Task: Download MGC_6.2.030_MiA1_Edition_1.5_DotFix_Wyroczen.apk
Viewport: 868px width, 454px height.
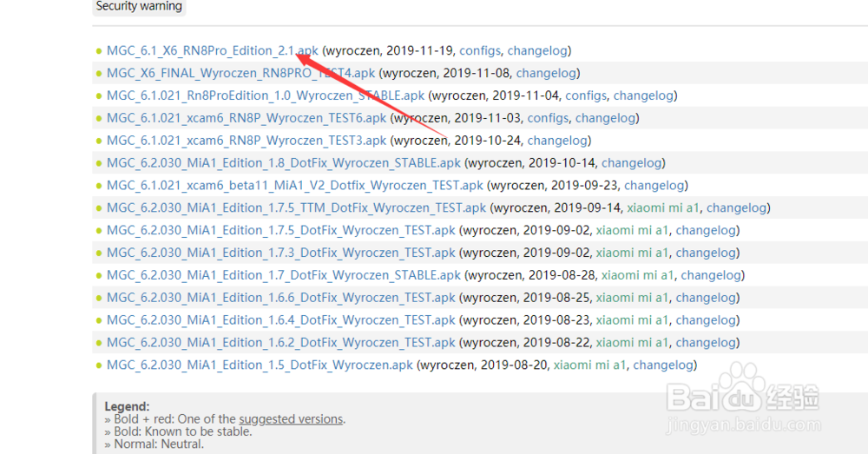Action: click(260, 365)
